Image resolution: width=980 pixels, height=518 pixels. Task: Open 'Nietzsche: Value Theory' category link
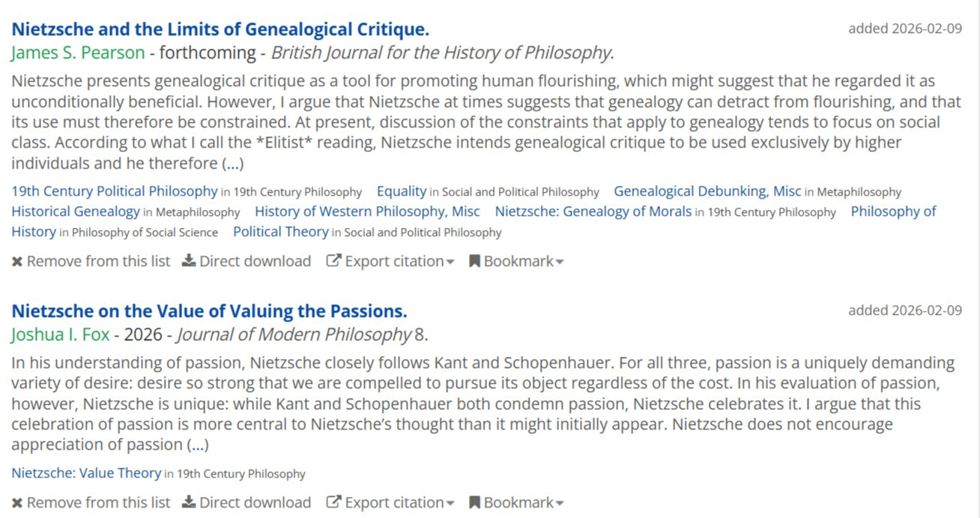pyautogui.click(x=86, y=473)
